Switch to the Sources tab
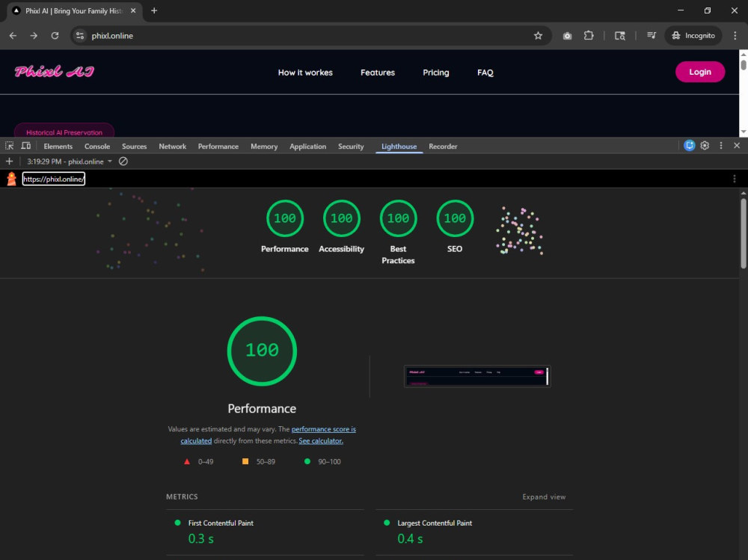Screen dimensions: 748x560 [134, 147]
